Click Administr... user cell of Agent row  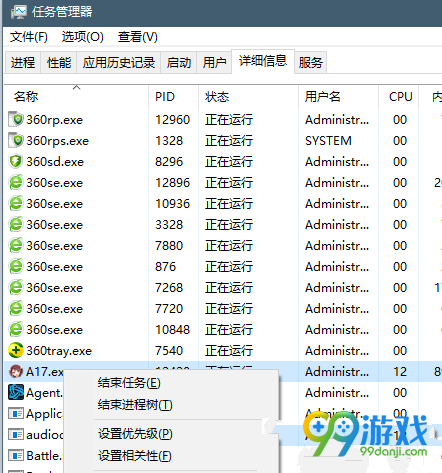pos(337,393)
